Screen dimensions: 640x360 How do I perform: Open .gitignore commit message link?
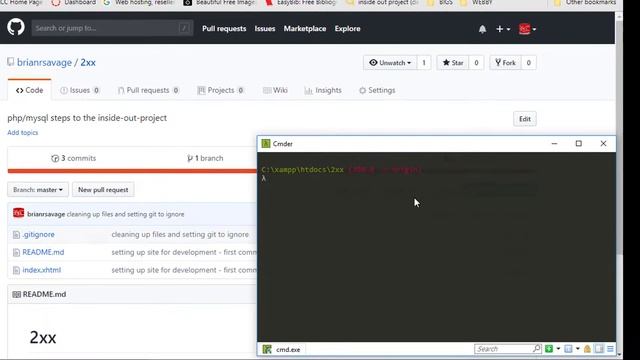coord(180,234)
